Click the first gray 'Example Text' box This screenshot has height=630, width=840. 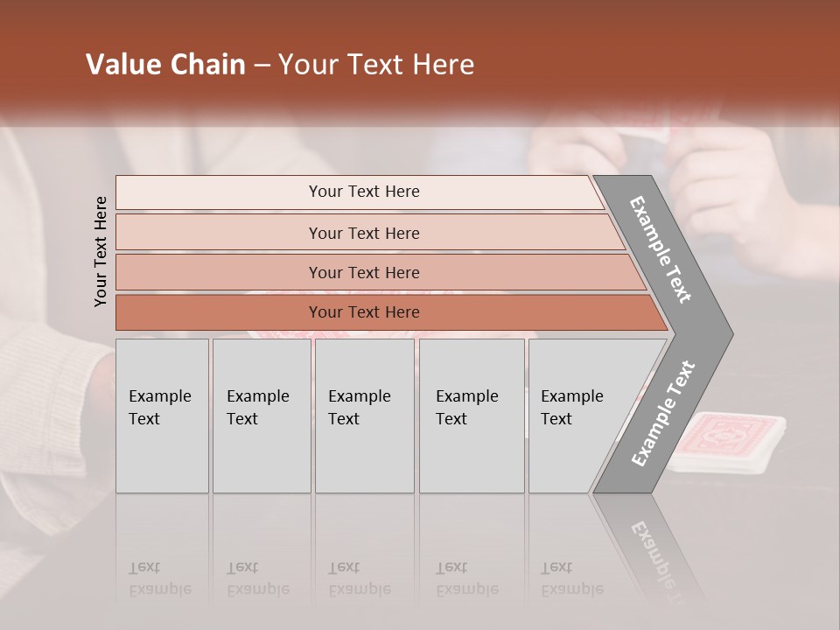click(162, 416)
